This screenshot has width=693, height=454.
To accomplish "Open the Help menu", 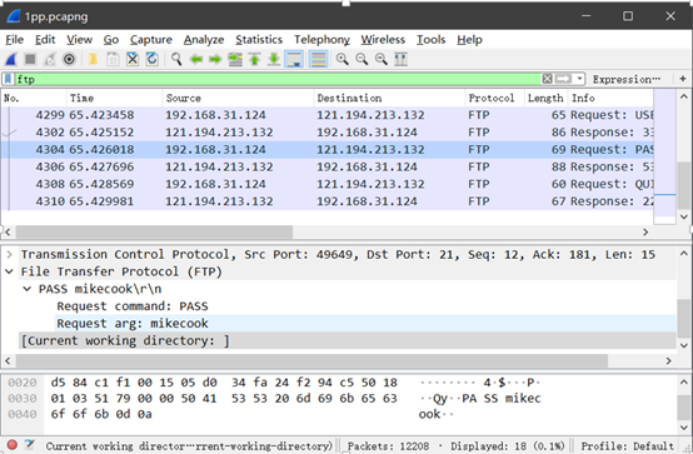I will click(x=469, y=39).
